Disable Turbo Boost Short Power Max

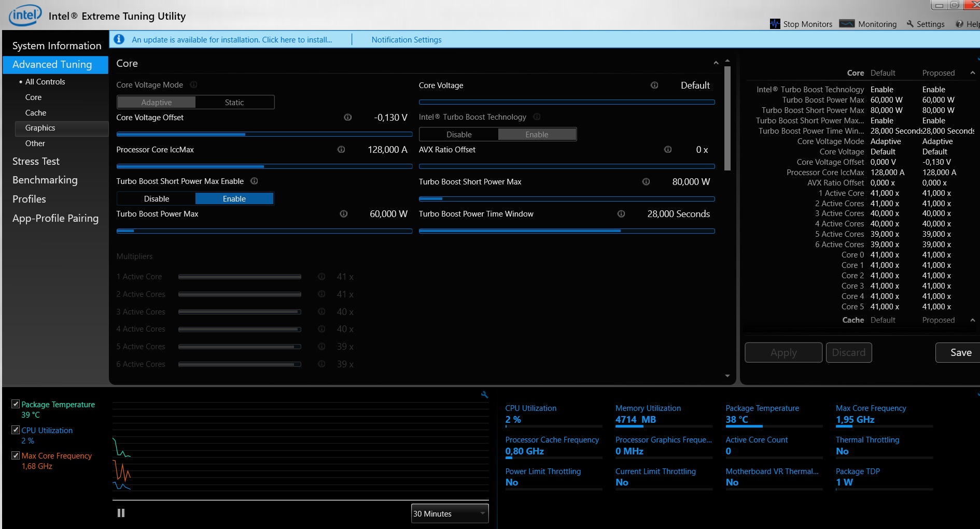coord(157,198)
